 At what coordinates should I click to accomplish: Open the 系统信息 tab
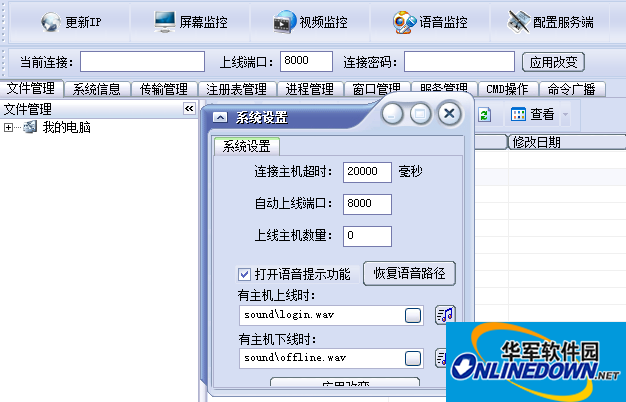coord(97,89)
